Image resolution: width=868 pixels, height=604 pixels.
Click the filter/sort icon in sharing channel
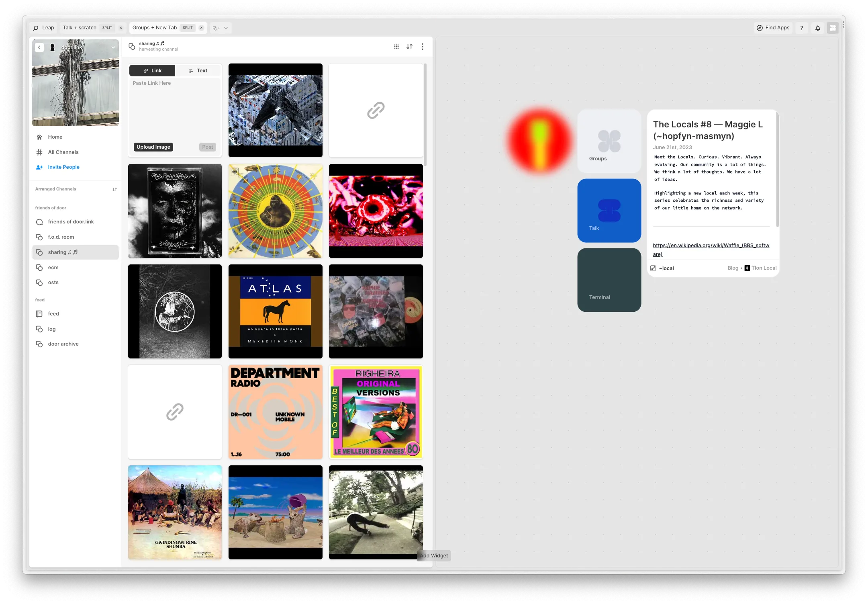click(410, 46)
